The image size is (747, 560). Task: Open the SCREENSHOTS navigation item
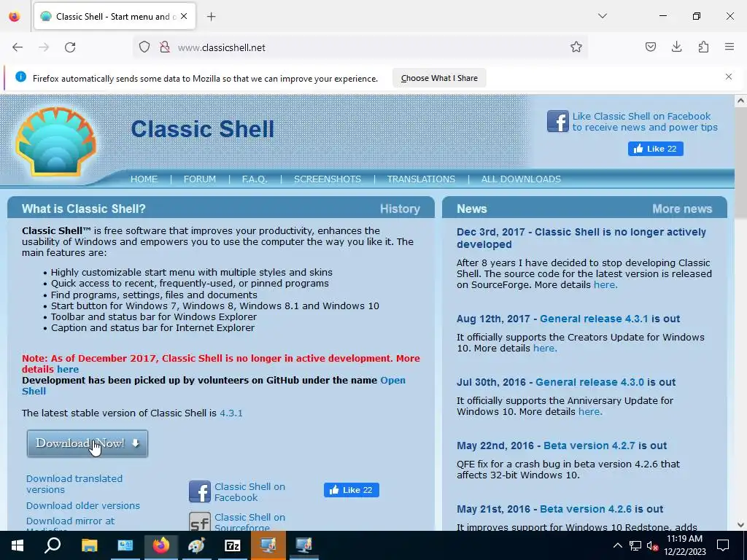[328, 179]
